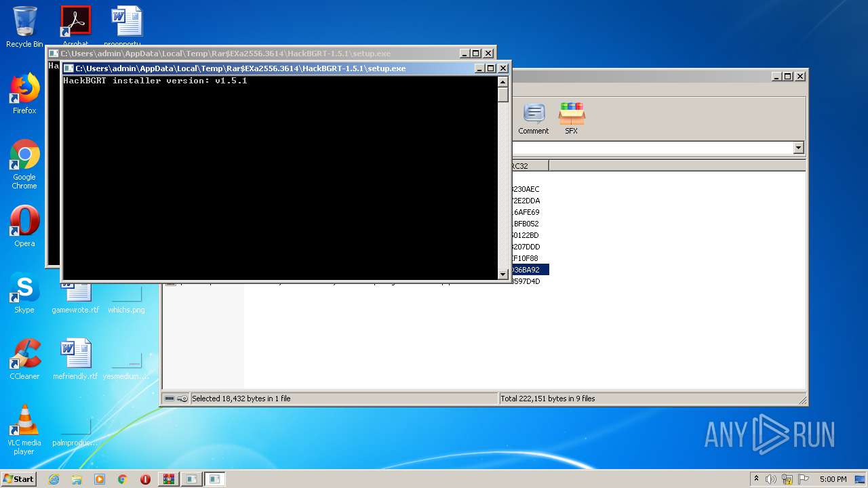Launch Internet Explorer from taskbar
Screen dimensions: 868x488
coord(54,479)
